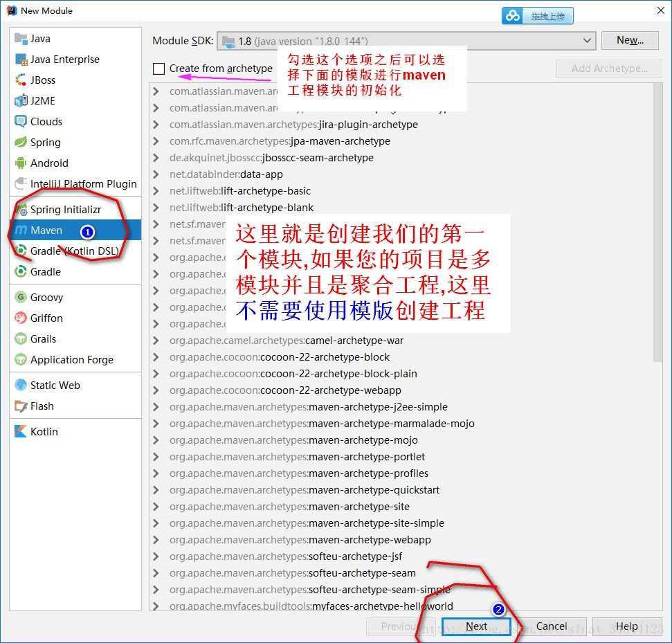This screenshot has width=672, height=643.
Task: Click the Help button
Action: pos(626,626)
